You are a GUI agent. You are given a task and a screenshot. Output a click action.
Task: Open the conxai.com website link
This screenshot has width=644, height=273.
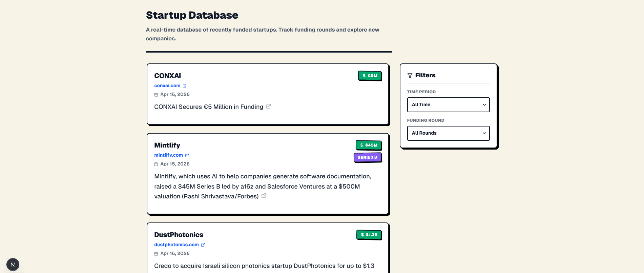167,86
